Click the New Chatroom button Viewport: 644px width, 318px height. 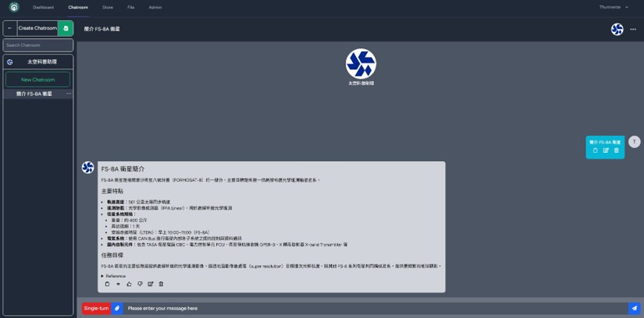tap(37, 79)
